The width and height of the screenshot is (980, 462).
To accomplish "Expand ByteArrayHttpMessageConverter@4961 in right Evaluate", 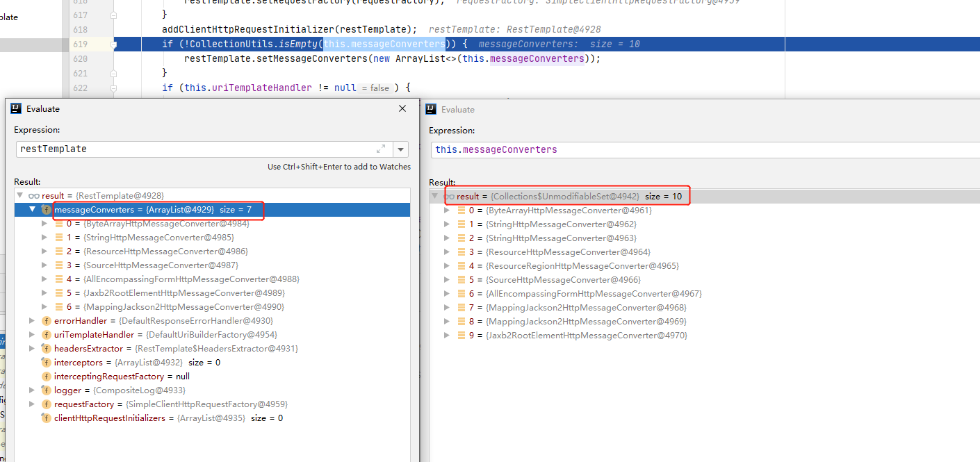I will coord(448,211).
